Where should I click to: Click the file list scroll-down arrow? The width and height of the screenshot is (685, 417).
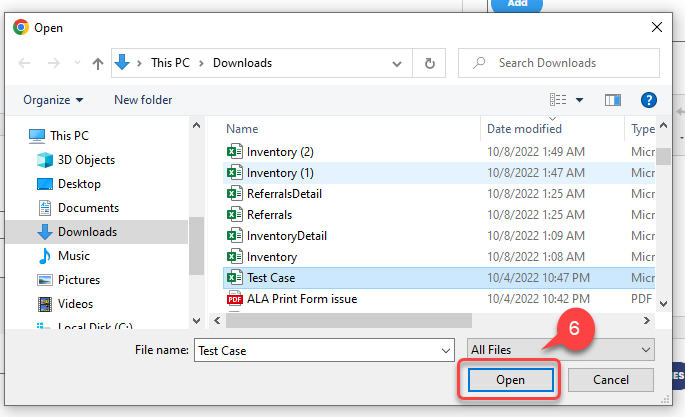point(664,304)
